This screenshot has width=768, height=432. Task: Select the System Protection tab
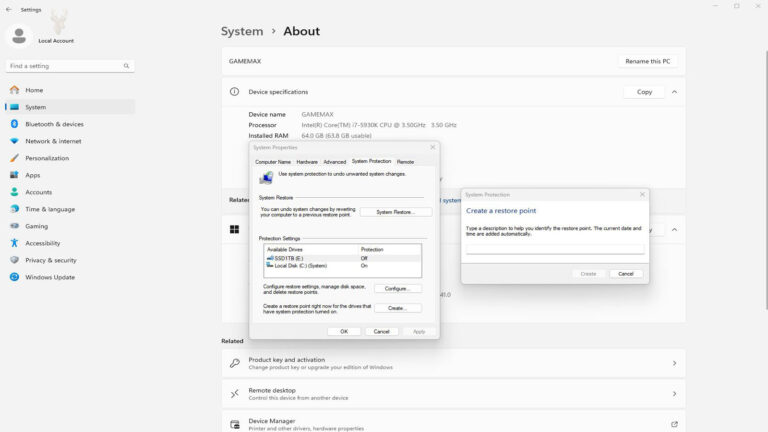(371, 161)
